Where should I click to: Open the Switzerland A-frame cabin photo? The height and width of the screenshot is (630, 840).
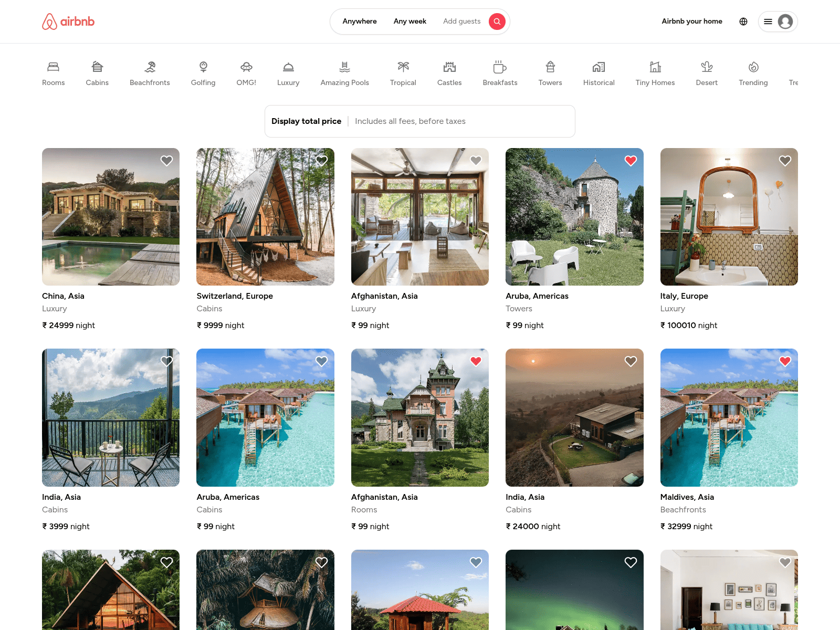pyautogui.click(x=265, y=217)
